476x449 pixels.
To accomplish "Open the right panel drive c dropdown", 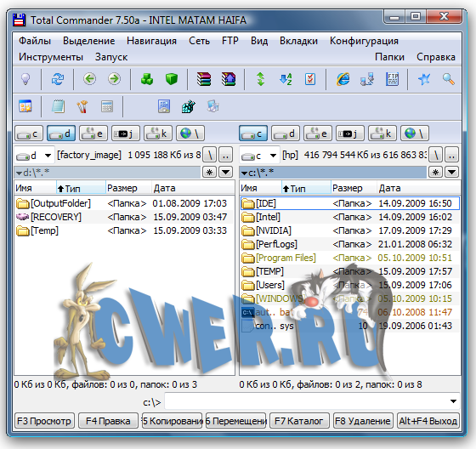I will (x=259, y=156).
